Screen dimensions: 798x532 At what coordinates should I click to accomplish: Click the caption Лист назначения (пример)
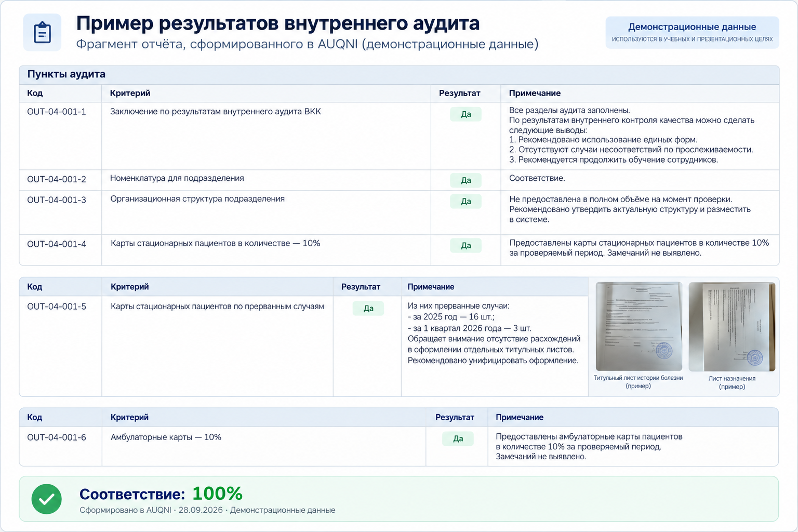[x=732, y=382]
